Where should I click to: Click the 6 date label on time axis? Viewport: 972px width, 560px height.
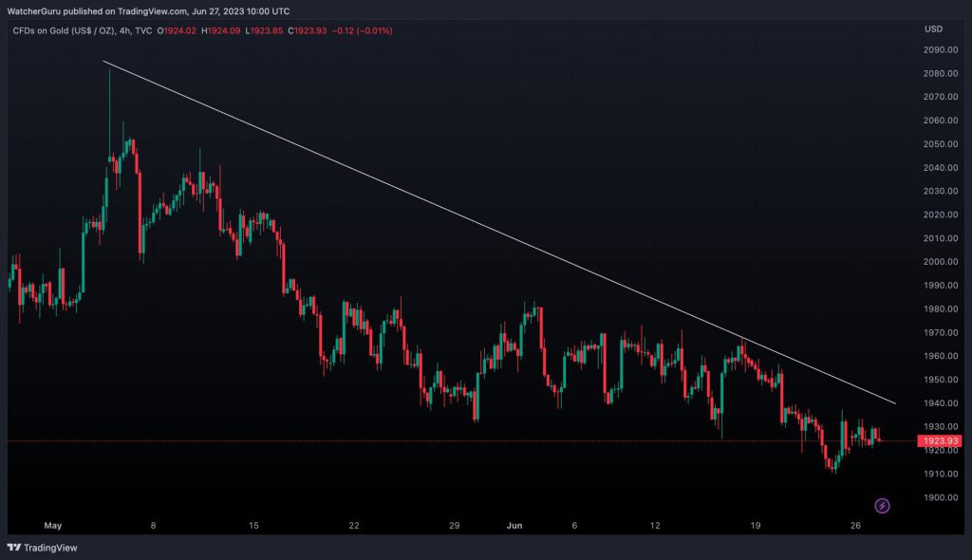coord(574,525)
